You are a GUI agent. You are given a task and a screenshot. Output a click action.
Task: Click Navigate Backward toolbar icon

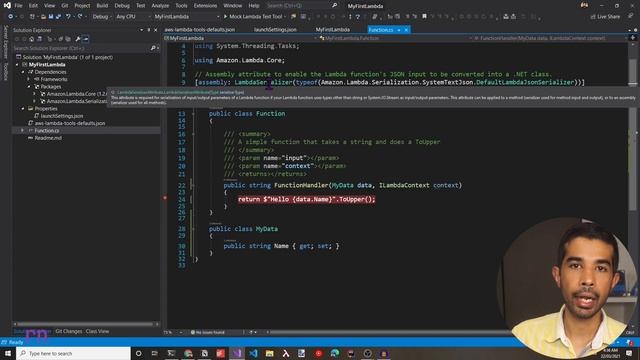tap(11, 17)
